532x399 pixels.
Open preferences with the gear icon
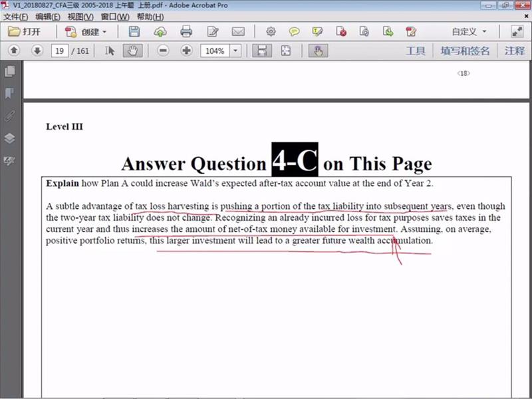(271, 32)
